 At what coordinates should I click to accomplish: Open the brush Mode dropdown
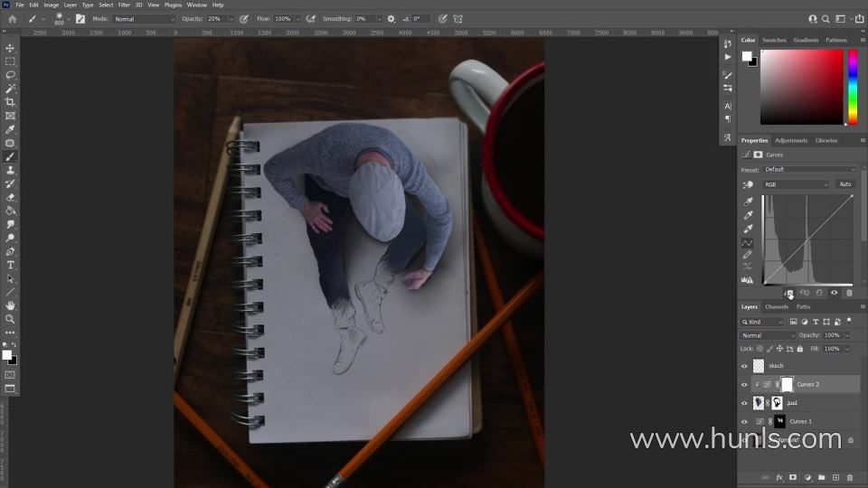point(144,19)
